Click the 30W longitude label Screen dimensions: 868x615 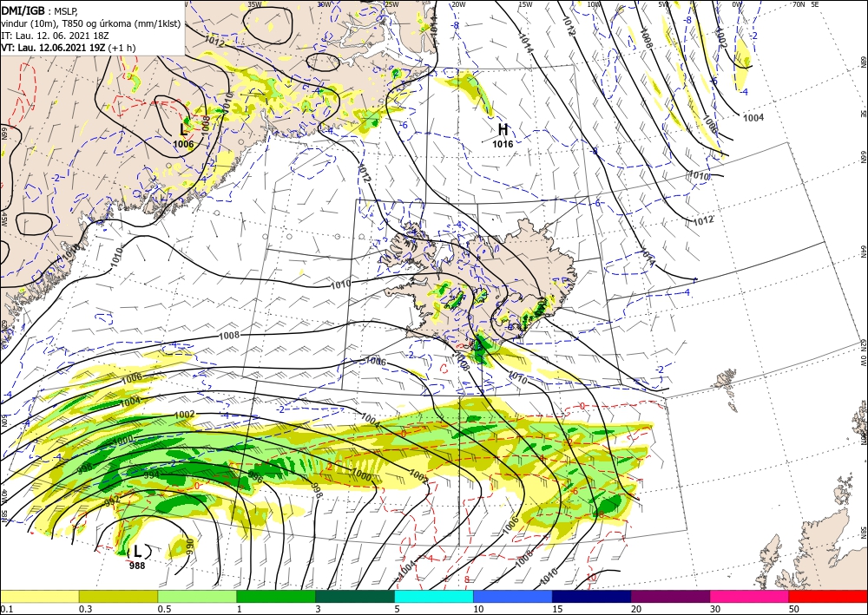(x=324, y=3)
